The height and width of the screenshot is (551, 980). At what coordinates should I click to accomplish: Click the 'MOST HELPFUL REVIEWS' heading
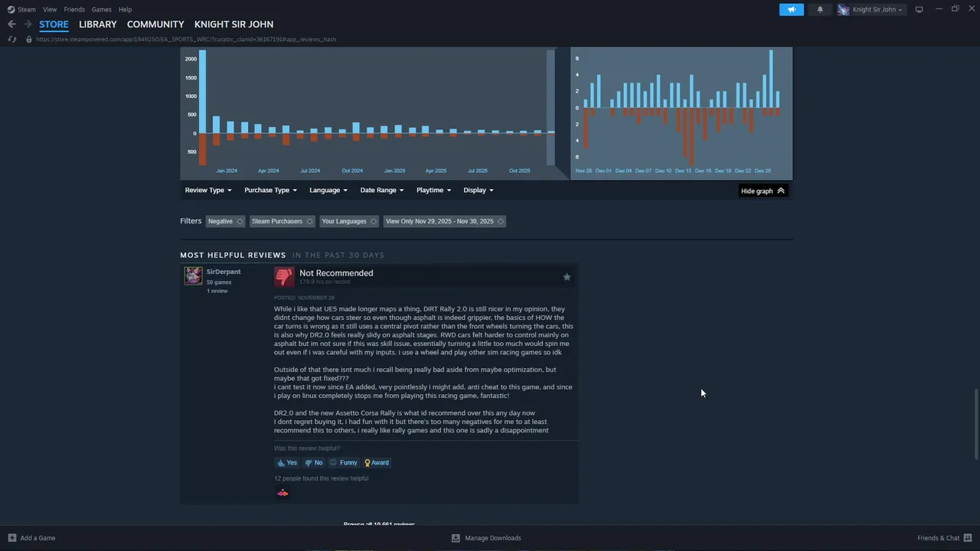233,255
